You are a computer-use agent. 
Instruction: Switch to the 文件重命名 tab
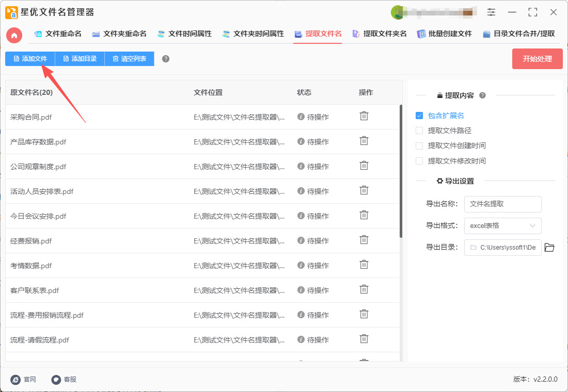pyautogui.click(x=58, y=34)
